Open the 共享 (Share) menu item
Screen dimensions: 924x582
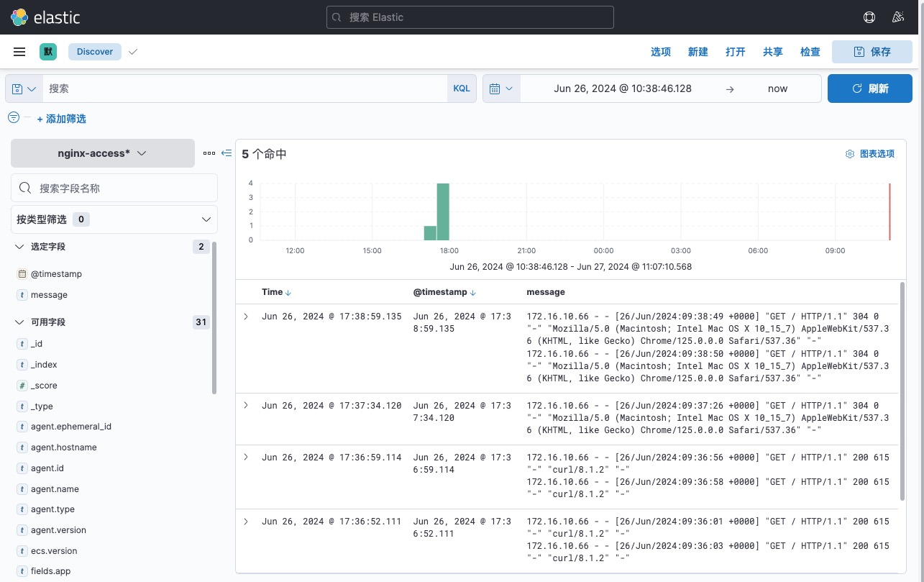tap(772, 52)
